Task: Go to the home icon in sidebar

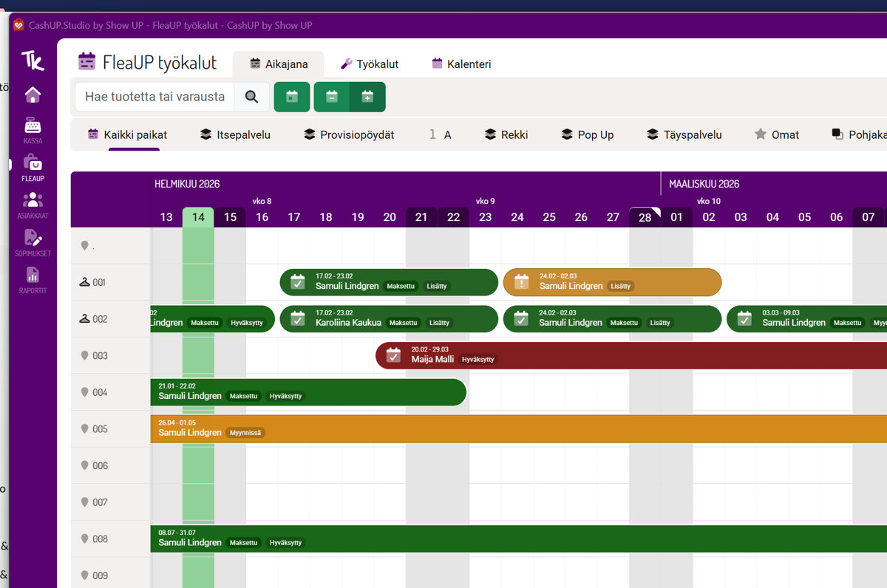Action: tap(33, 95)
